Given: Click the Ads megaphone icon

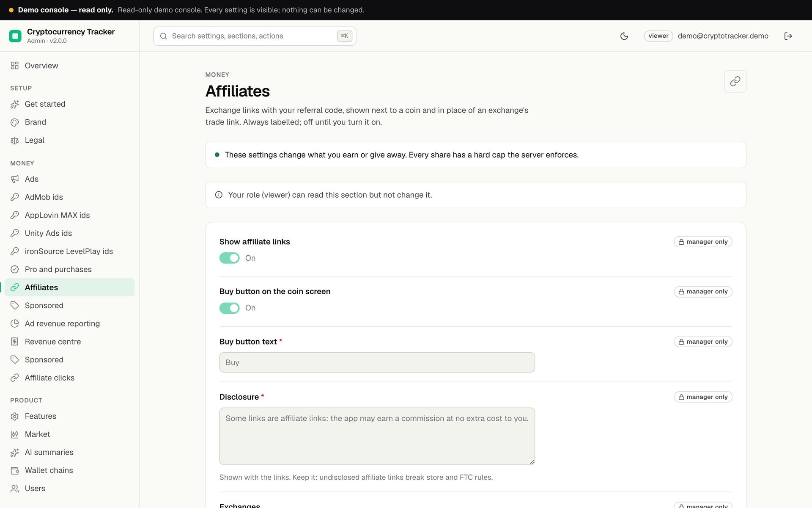Looking at the screenshot, I should pyautogui.click(x=15, y=179).
